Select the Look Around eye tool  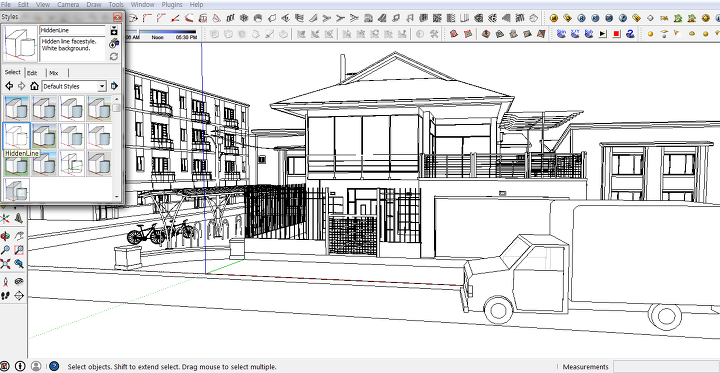point(19,282)
